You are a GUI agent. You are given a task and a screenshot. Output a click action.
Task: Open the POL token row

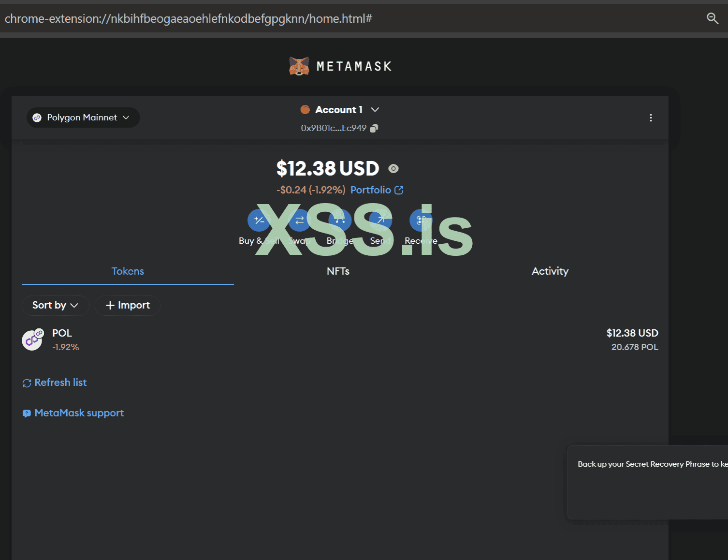[x=339, y=340]
